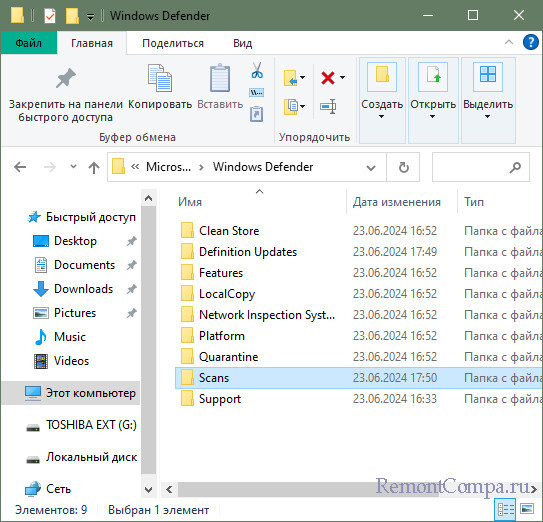This screenshot has width=543, height=522.
Task: Open Music in the navigation pane
Action: [70, 337]
